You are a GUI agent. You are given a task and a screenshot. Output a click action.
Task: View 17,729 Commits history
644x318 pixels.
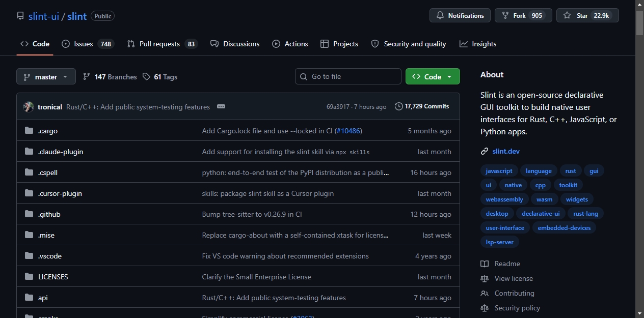pos(422,106)
